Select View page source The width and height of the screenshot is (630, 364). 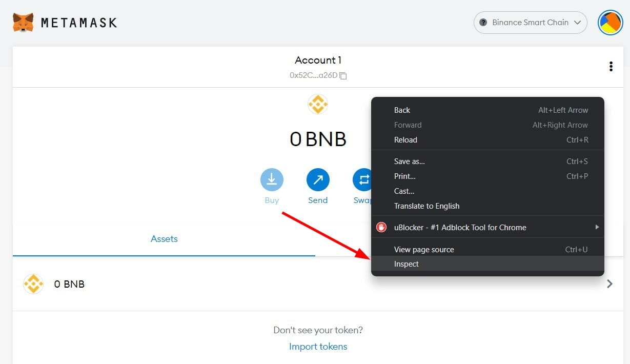(423, 249)
